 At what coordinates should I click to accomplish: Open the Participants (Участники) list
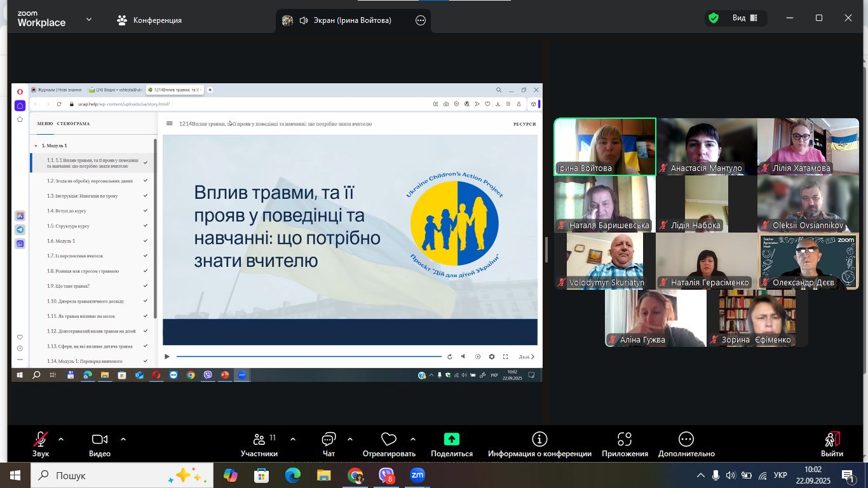pos(259,439)
